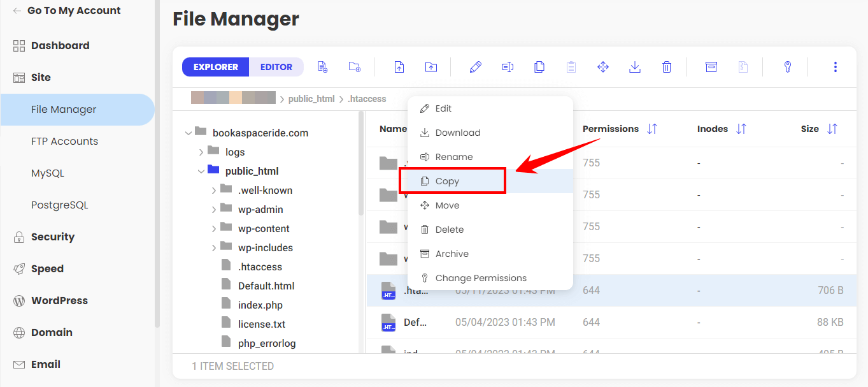This screenshot has height=387, width=868.
Task: Collapse the public_html folder in tree
Action: (201, 172)
